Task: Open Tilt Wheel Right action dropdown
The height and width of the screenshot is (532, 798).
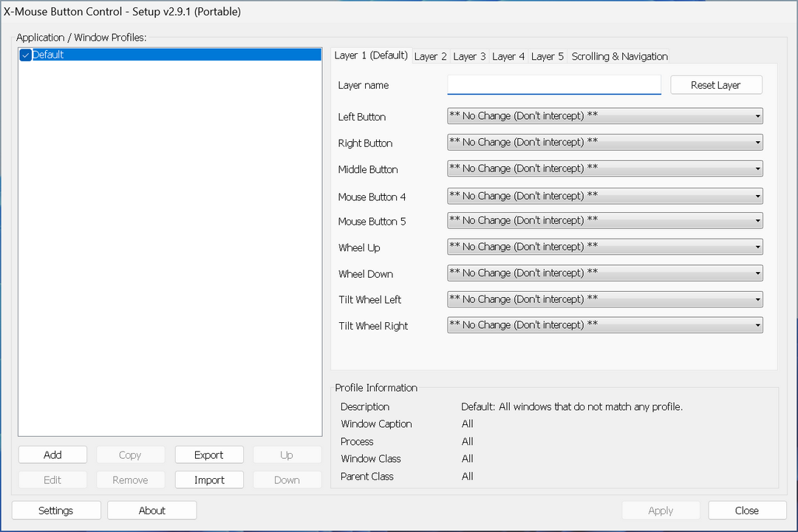Action: 604,326
